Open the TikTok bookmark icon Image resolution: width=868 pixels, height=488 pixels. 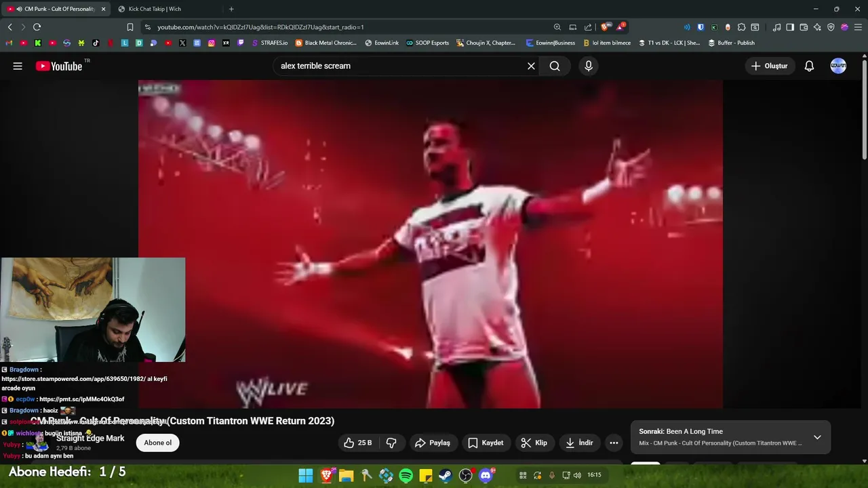point(96,43)
